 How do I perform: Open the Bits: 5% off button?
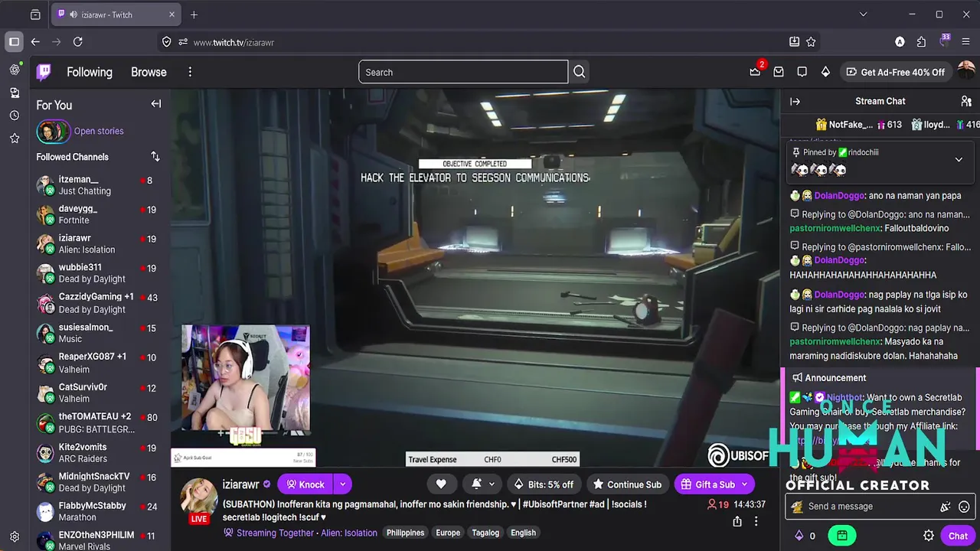pos(543,484)
